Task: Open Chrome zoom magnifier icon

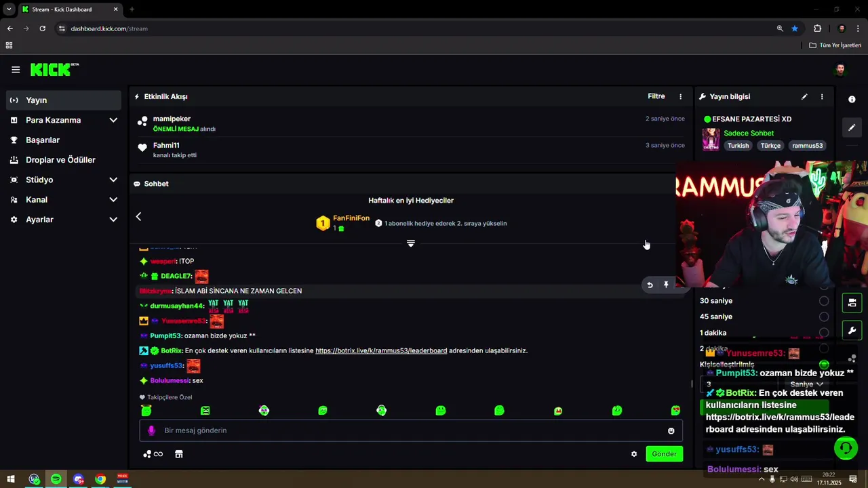Action: [x=780, y=28]
